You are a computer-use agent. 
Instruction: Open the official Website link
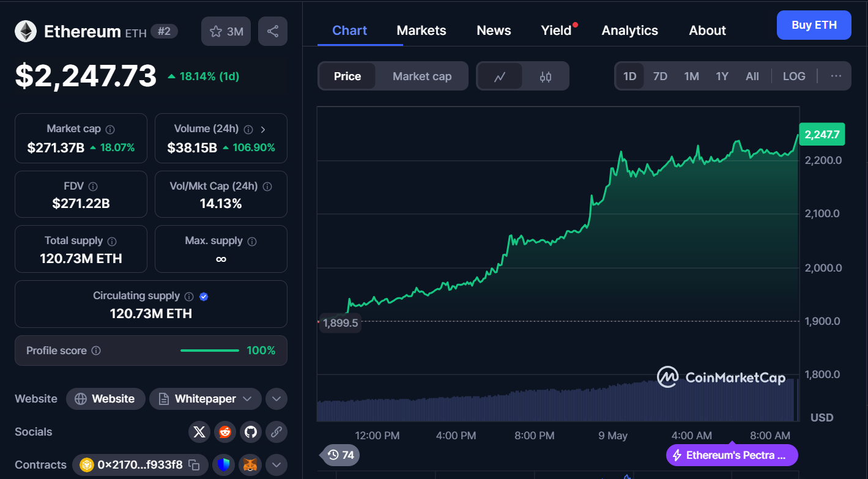click(105, 399)
